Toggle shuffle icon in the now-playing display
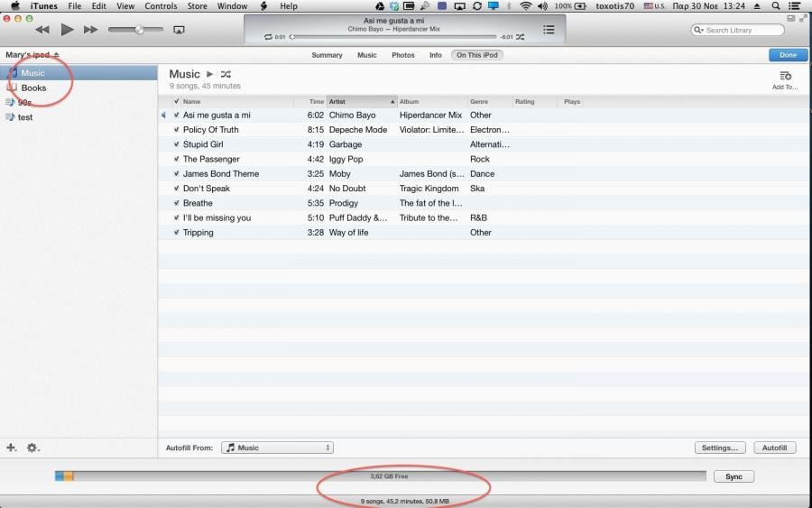This screenshot has width=812, height=508. point(520,37)
